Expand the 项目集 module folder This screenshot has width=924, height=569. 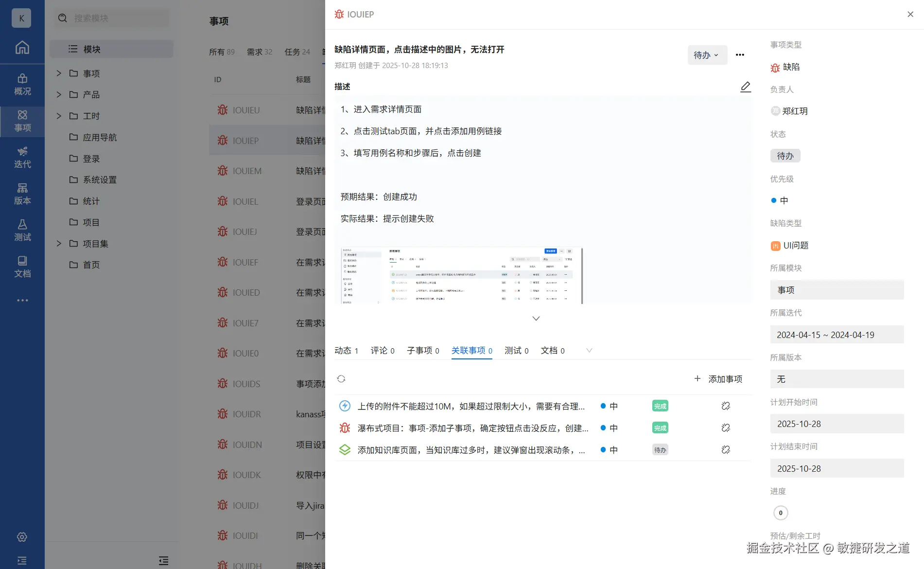[x=59, y=243]
